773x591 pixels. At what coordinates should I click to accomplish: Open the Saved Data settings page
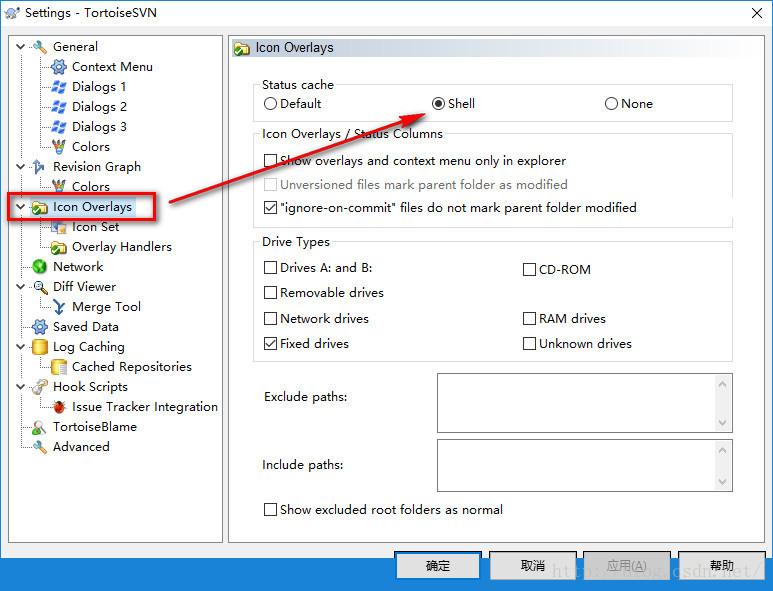86,327
